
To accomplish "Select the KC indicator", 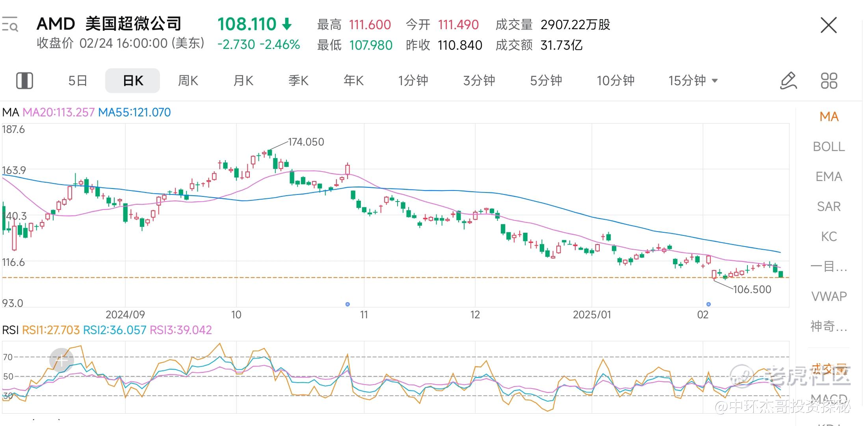I will tap(829, 237).
